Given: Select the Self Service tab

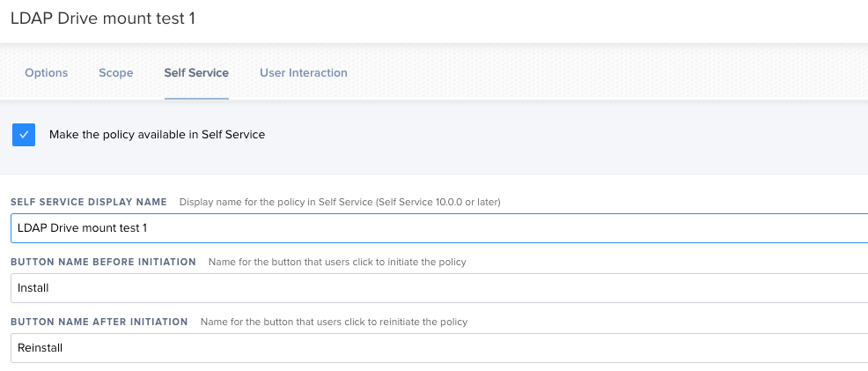Looking at the screenshot, I should point(196,72).
